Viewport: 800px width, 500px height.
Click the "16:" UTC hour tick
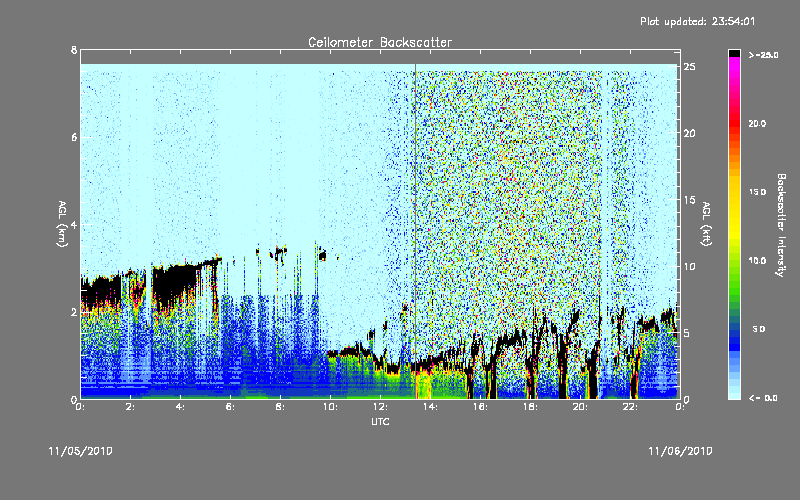(x=480, y=407)
